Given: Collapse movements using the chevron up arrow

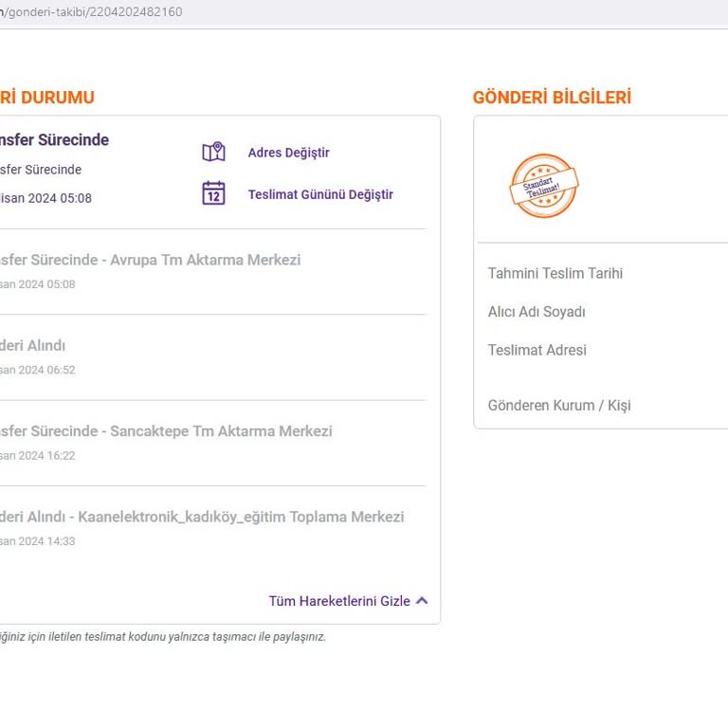Looking at the screenshot, I should tap(422, 600).
